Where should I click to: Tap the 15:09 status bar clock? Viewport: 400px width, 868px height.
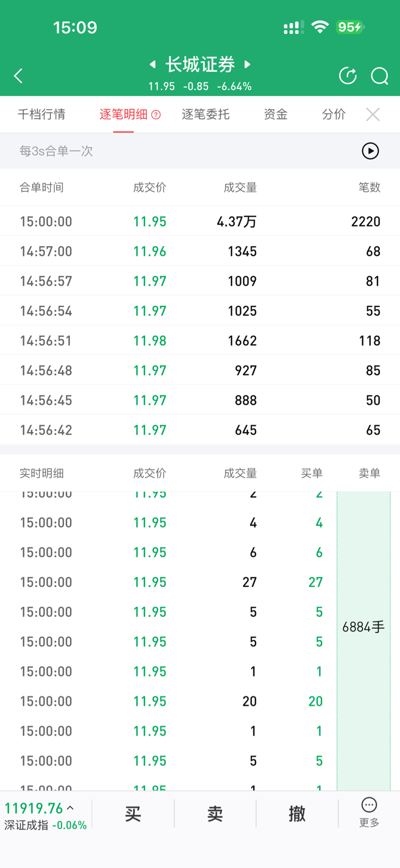coord(75,27)
